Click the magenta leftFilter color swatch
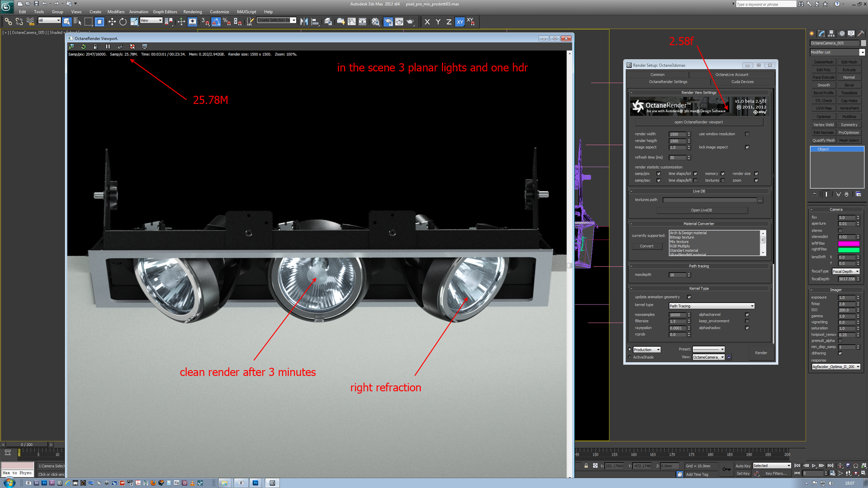 848,244
